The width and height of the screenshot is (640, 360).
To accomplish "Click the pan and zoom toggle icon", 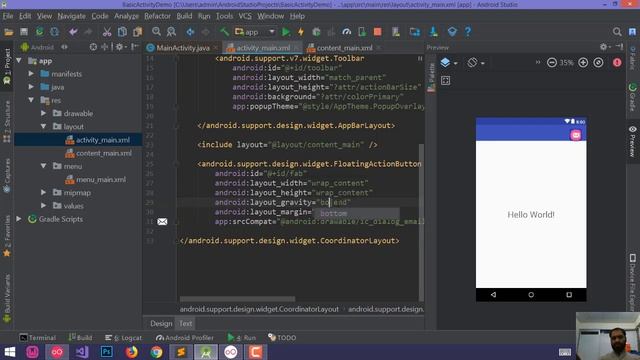I will (x=445, y=80).
